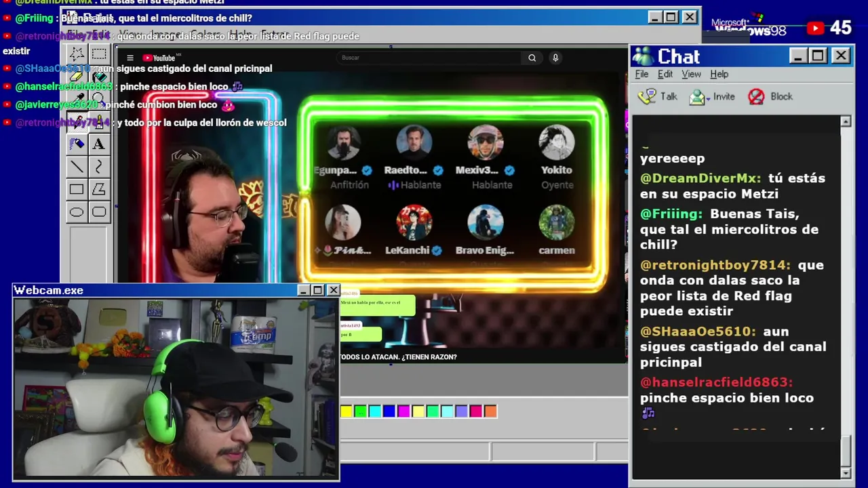Click @DreamDiverMx username in Chat window

(701, 178)
